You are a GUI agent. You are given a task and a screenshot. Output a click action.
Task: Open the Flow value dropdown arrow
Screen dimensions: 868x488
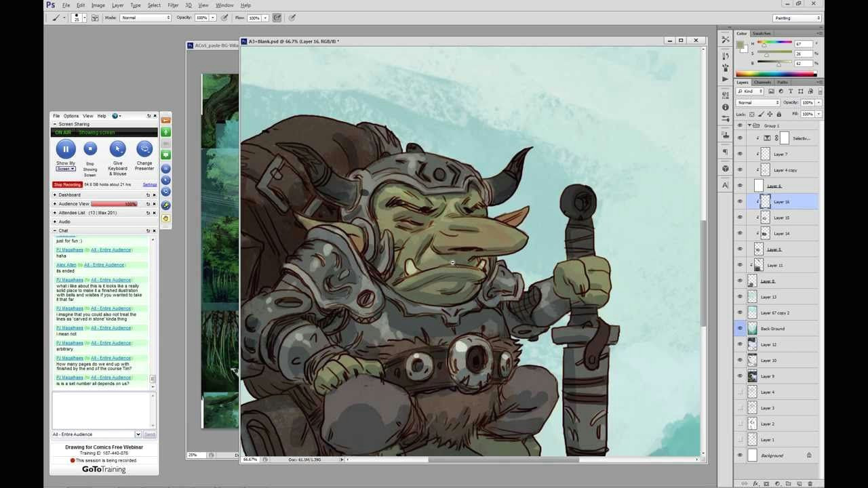click(x=265, y=18)
